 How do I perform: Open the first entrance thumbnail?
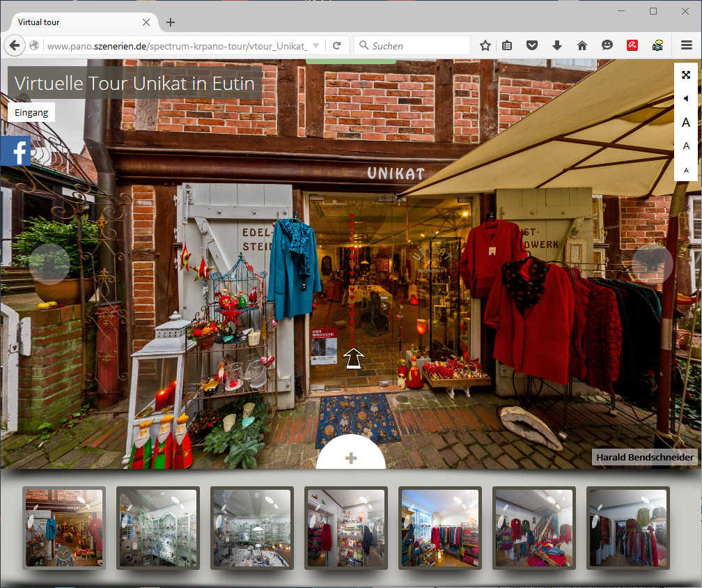pyautogui.click(x=64, y=527)
